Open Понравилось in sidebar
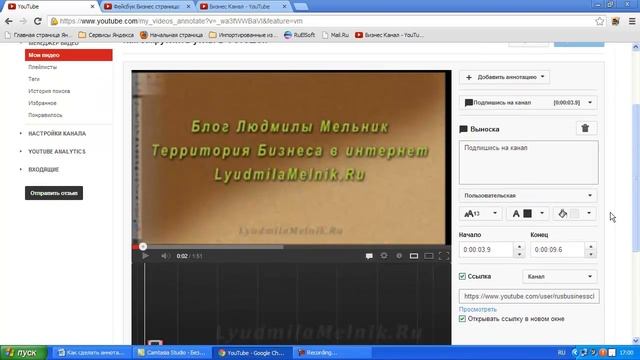640x360 pixels. tap(45, 115)
